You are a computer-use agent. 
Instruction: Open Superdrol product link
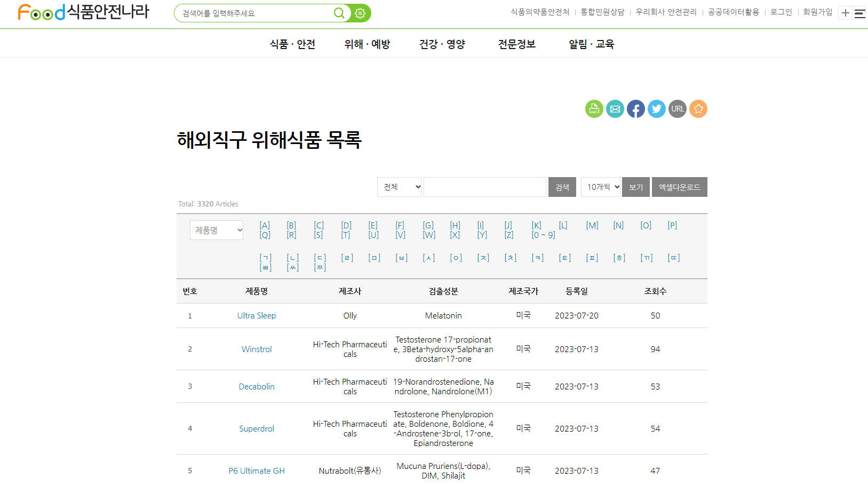(x=257, y=428)
